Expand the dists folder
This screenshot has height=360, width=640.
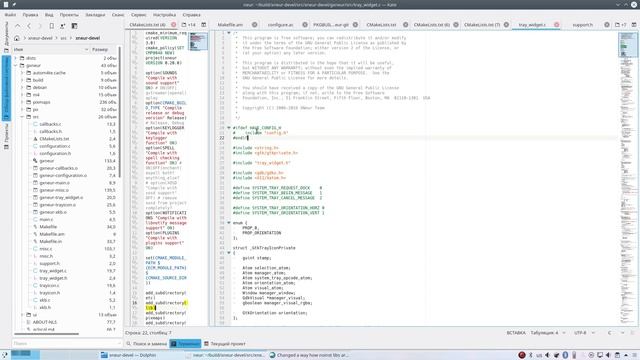pos(16,58)
